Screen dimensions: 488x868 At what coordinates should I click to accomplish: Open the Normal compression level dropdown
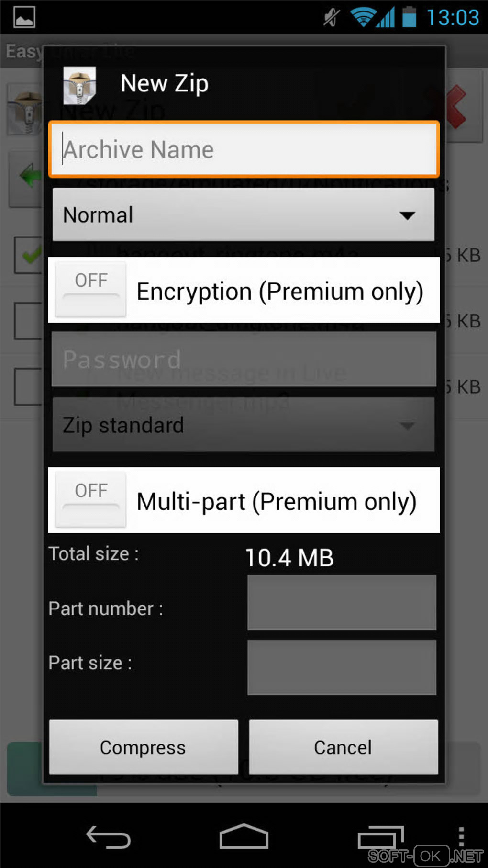(x=244, y=215)
